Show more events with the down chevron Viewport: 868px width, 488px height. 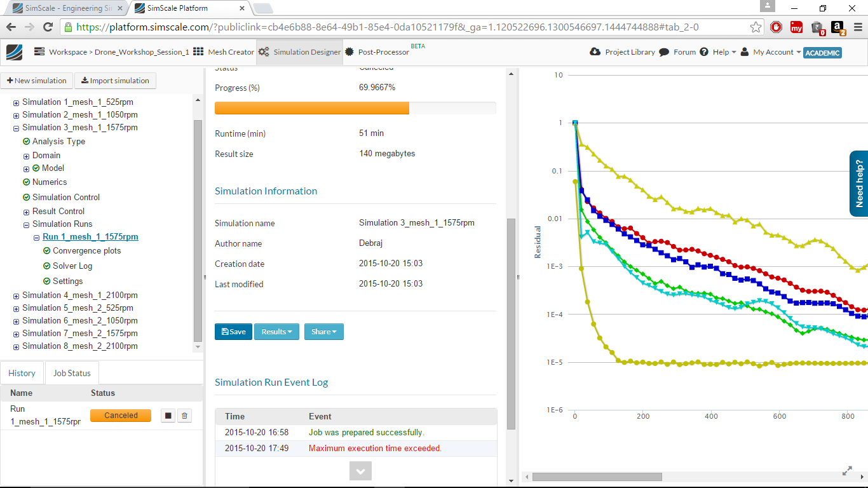[360, 471]
